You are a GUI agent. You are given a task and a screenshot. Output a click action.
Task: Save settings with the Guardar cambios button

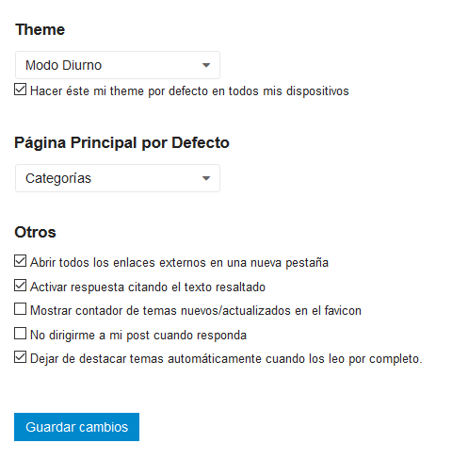point(76,427)
